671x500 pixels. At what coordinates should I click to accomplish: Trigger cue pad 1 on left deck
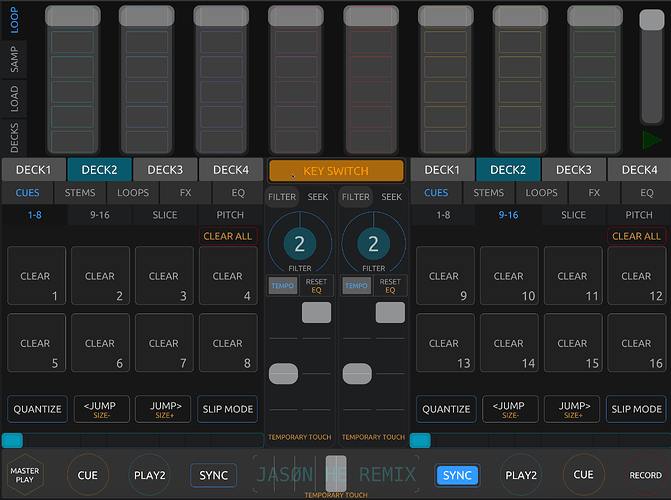(x=36, y=276)
